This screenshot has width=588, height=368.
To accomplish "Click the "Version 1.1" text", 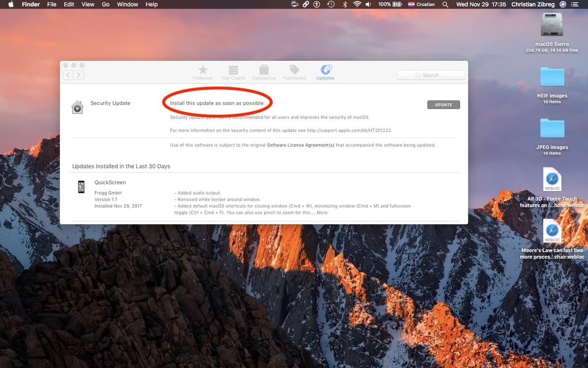I will (x=106, y=200).
